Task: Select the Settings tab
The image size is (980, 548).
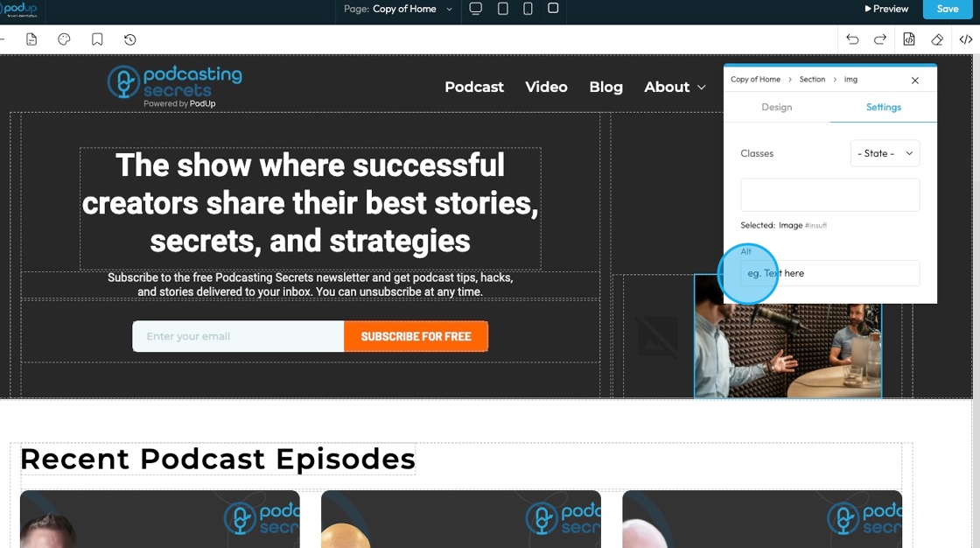Action: (x=884, y=107)
